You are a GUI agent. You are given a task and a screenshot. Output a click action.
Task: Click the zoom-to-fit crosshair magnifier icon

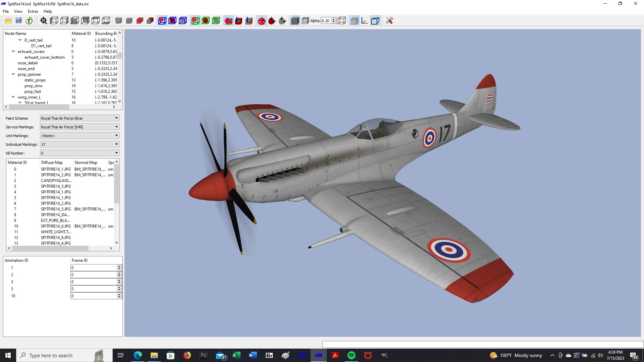pyautogui.click(x=44, y=21)
